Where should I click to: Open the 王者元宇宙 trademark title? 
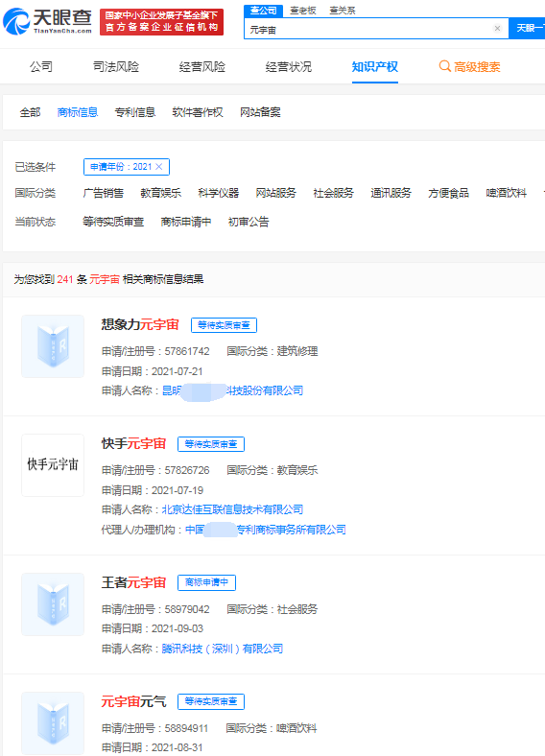[133, 582]
